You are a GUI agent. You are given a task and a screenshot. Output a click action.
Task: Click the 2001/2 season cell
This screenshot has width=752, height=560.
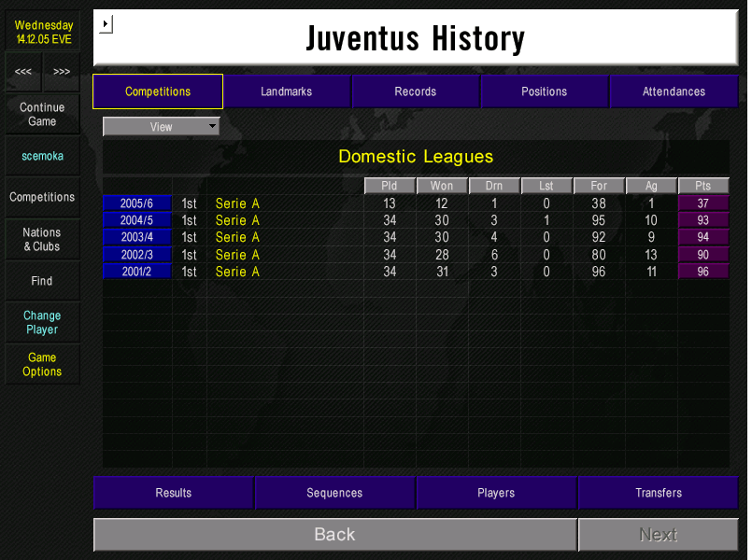[x=136, y=272]
